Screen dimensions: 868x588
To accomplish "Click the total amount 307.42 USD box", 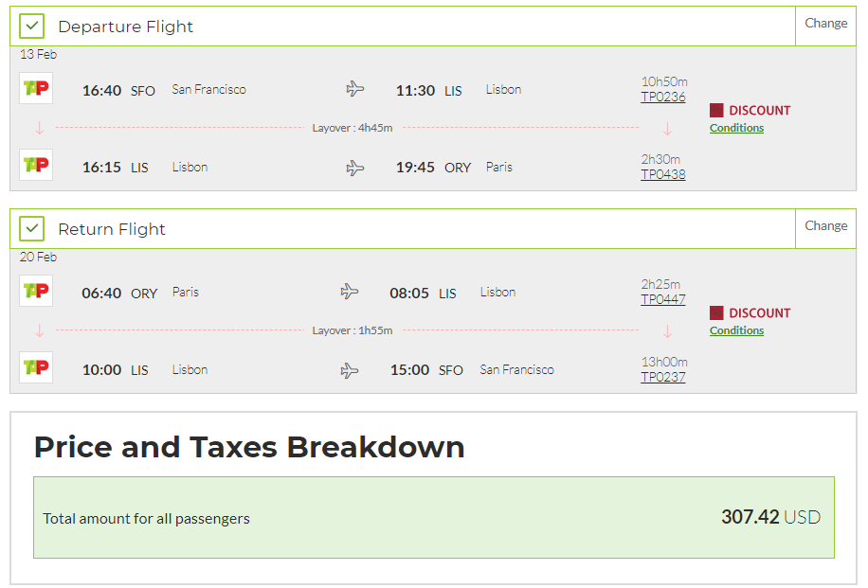I will coord(434,517).
